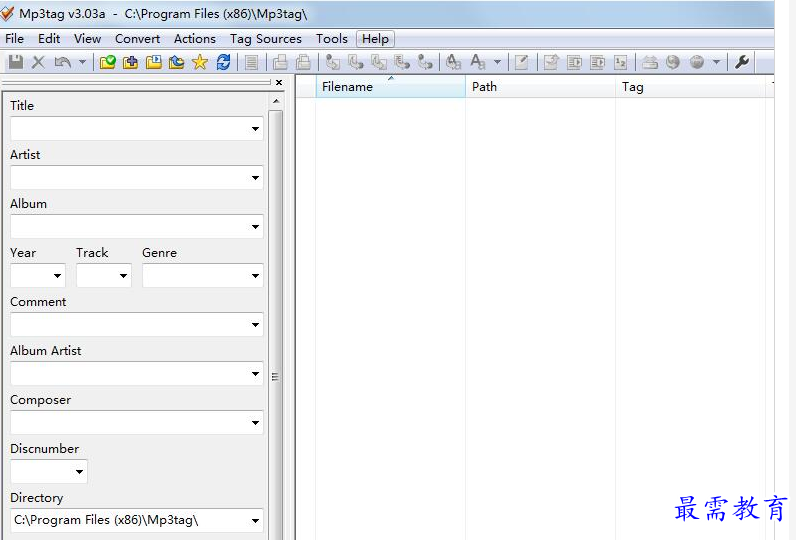Click the Open playlist folder icon

(x=154, y=62)
